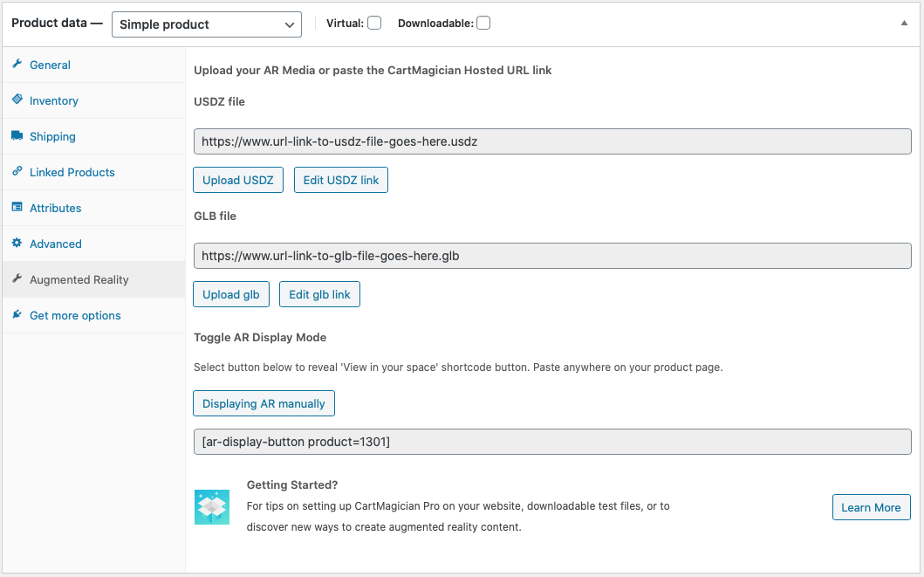Open the Advanced tab
Viewport: 924px width, 577px height.
click(x=93, y=244)
